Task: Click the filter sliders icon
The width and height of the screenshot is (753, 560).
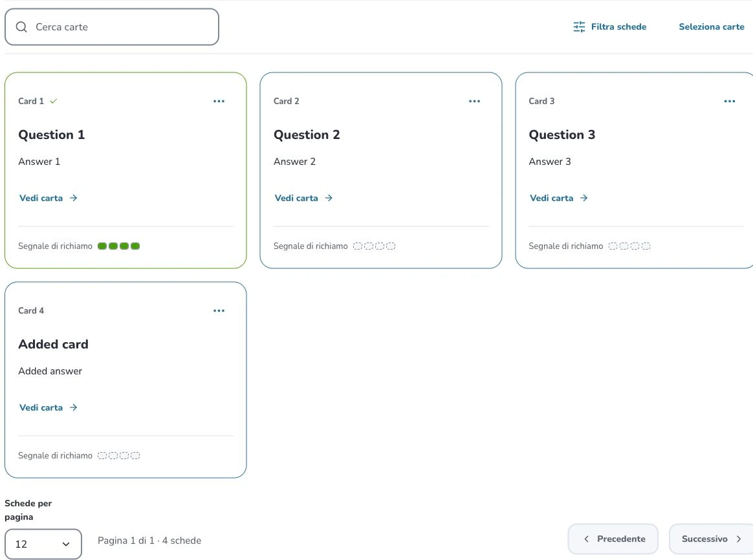Action: tap(579, 27)
